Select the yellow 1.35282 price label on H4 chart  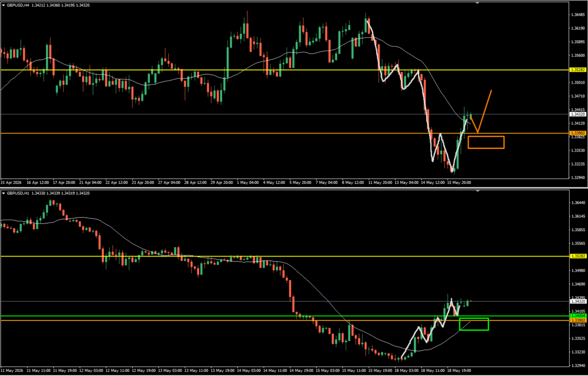(x=578, y=70)
